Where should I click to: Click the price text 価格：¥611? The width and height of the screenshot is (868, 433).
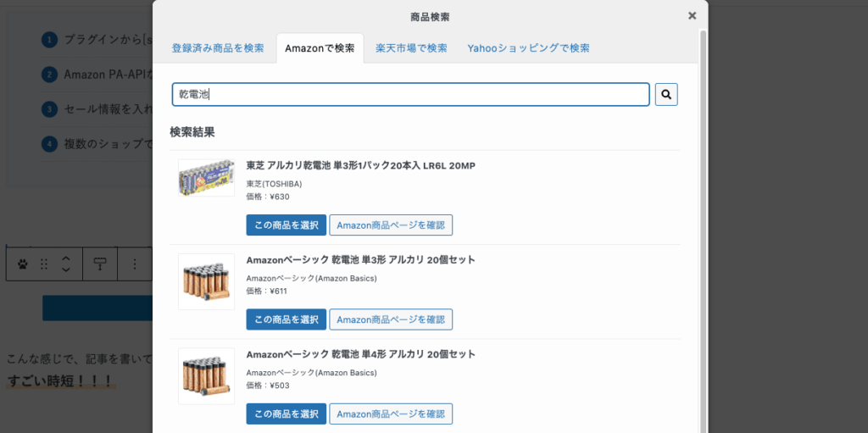(268, 291)
